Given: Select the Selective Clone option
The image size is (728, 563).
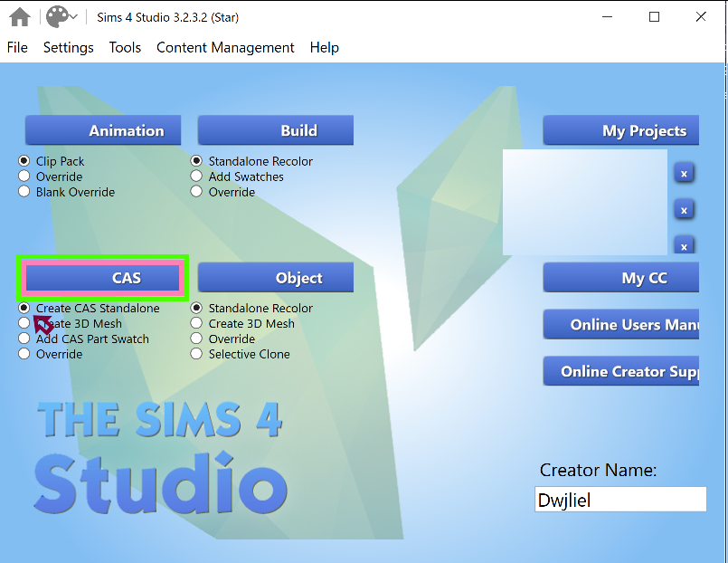Looking at the screenshot, I should [240, 354].
